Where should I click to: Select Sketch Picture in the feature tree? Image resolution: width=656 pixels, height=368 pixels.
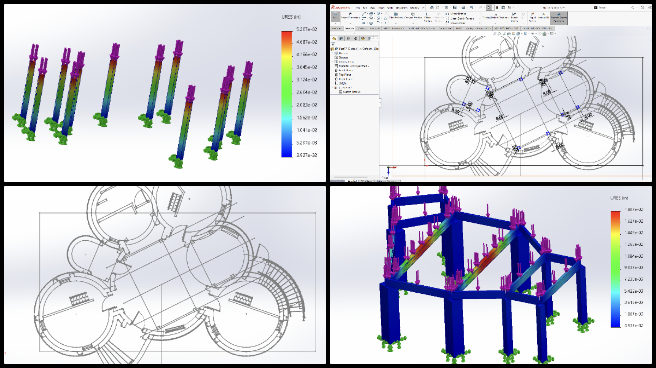[x=350, y=92]
